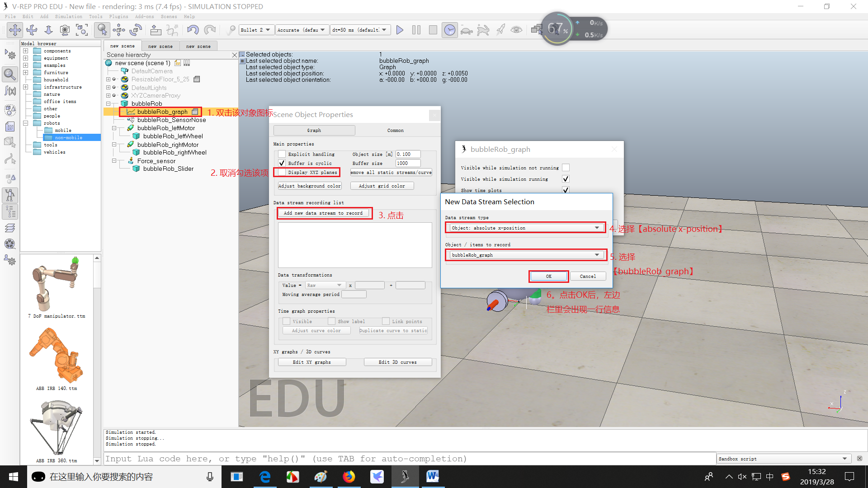
Task: Open script icon next to bubbleRob_graph
Action: (195, 112)
